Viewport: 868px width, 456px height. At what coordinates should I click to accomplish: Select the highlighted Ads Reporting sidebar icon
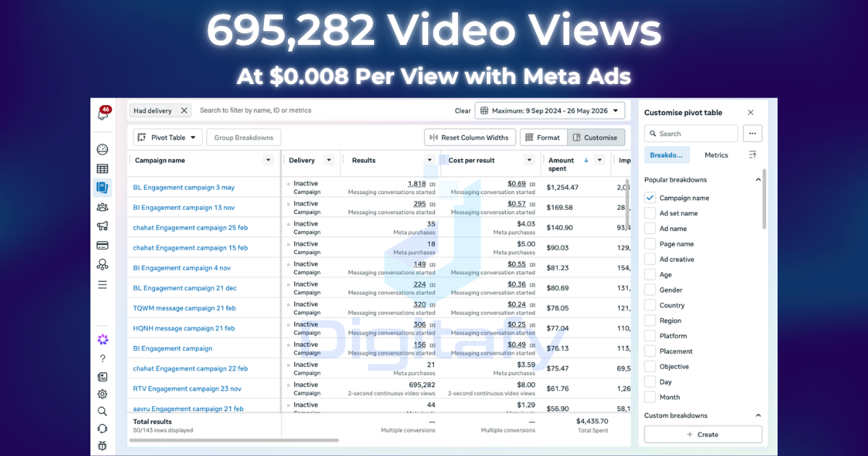(102, 188)
